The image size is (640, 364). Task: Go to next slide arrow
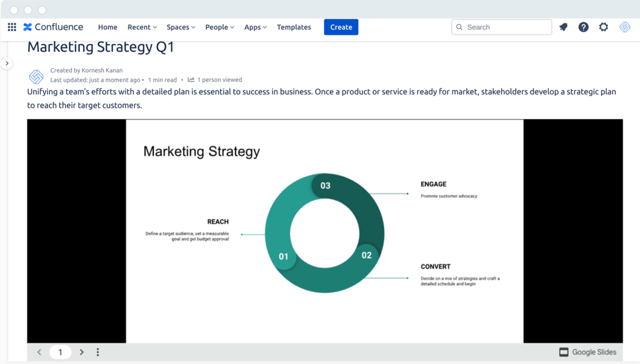81,352
